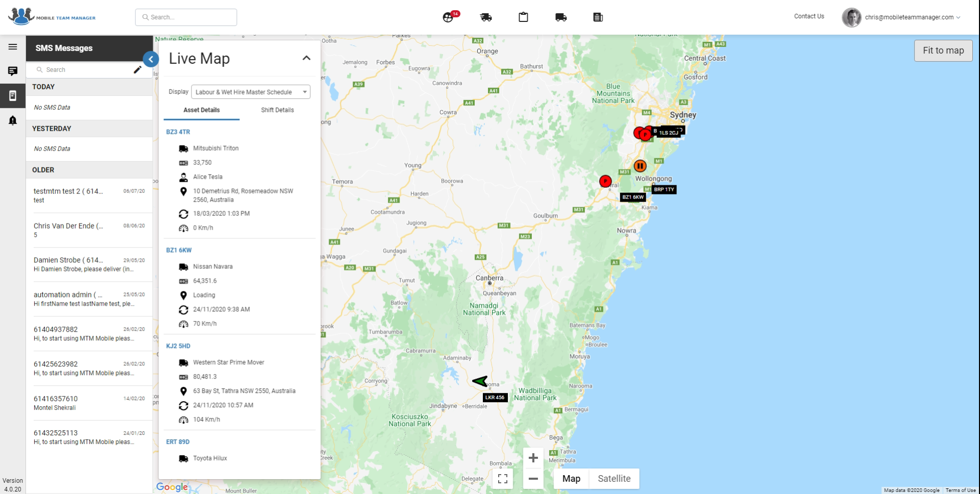
Task: Open the document list icon in the top bar
Action: [x=598, y=17]
